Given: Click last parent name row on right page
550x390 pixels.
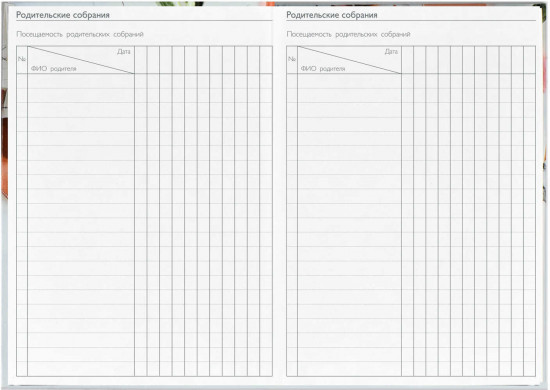Looking at the screenshot, I should coord(349,369).
